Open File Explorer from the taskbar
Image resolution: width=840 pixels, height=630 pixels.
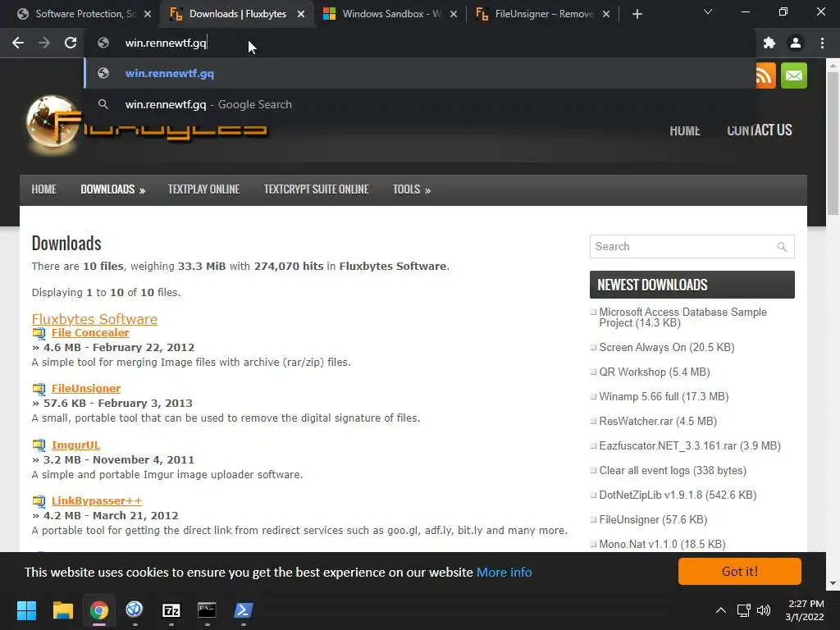tap(62, 610)
